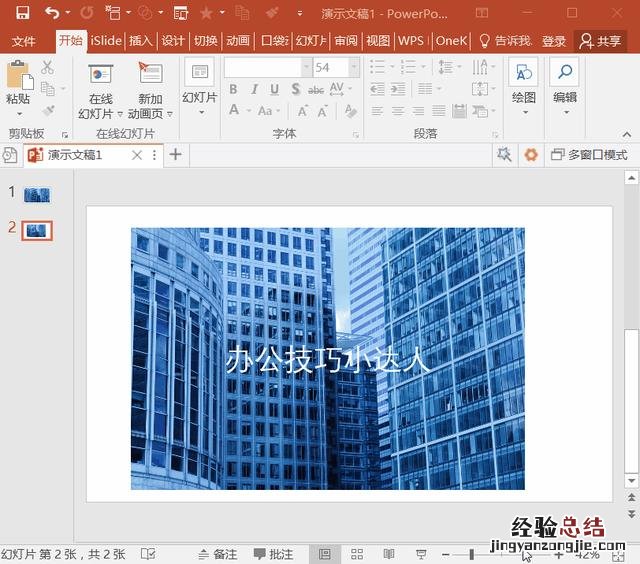
Task: Click the orange gear settings icon
Action: pyautogui.click(x=531, y=155)
